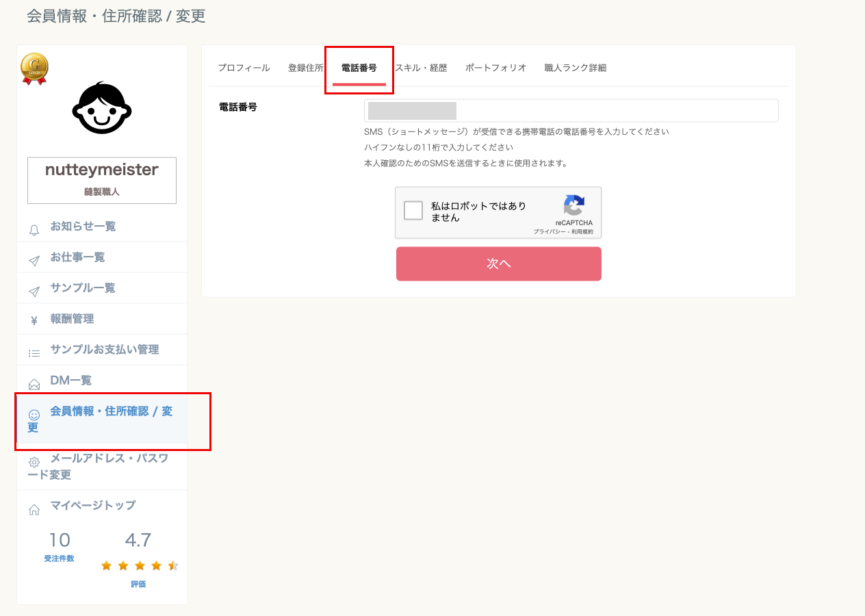Click the reCAPTCHA プライバシー link
The width and height of the screenshot is (865, 616).
coord(550,232)
